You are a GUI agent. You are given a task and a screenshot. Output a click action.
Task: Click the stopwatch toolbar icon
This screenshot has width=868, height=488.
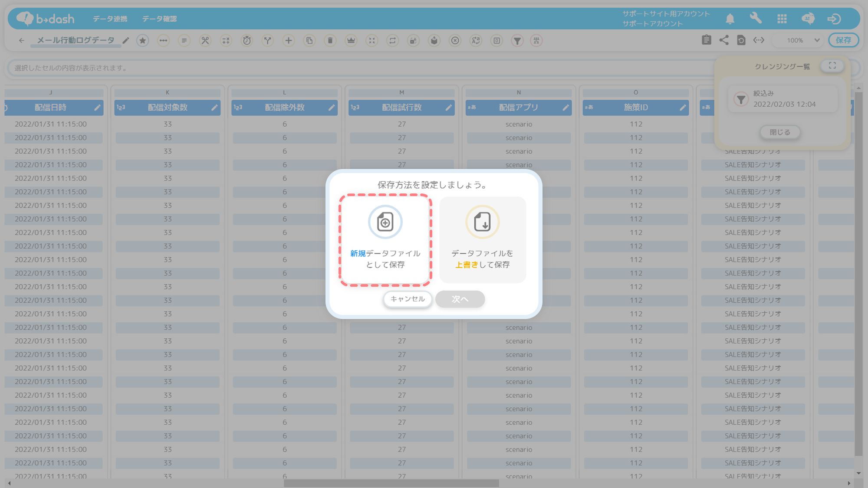(x=247, y=40)
